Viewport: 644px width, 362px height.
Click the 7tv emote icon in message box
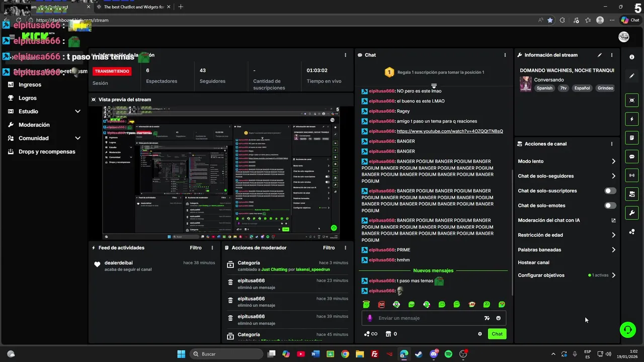pos(487,318)
